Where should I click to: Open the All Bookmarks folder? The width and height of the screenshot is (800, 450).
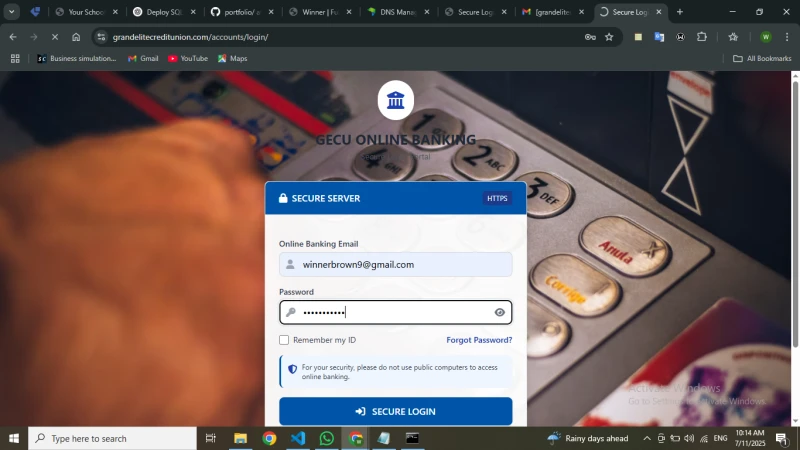pyautogui.click(x=762, y=59)
